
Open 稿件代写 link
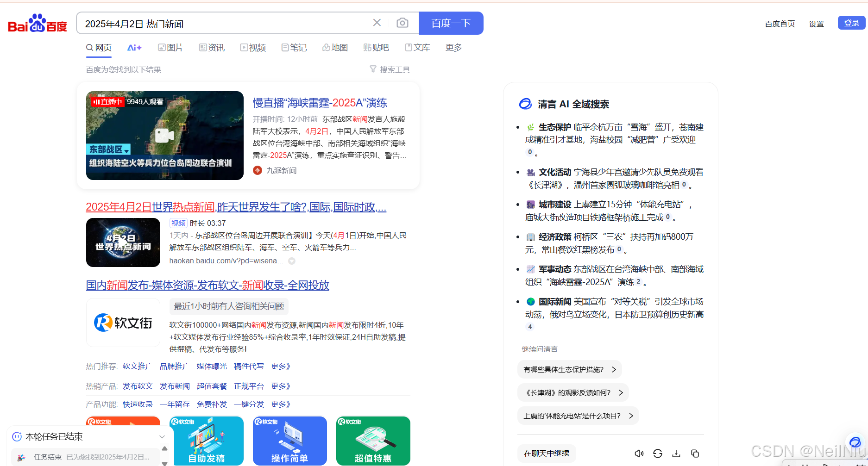[249, 366]
